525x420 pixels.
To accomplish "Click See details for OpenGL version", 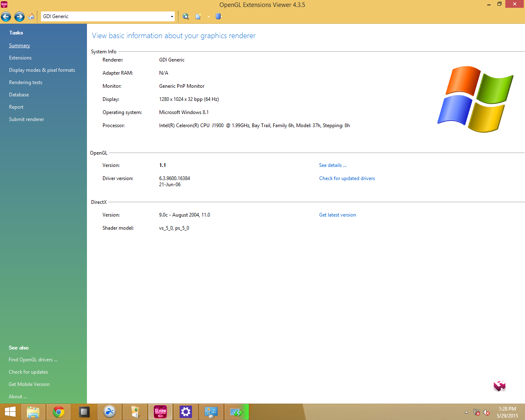I will pyautogui.click(x=333, y=165).
